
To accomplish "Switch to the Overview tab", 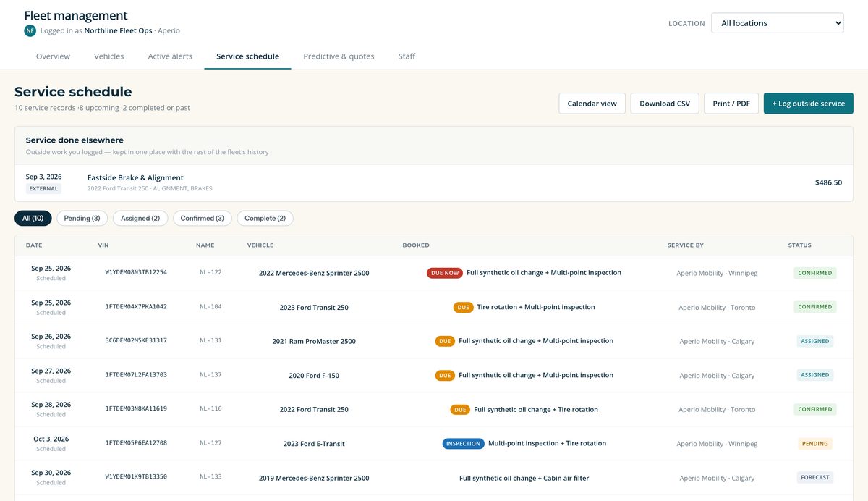I will (x=53, y=56).
